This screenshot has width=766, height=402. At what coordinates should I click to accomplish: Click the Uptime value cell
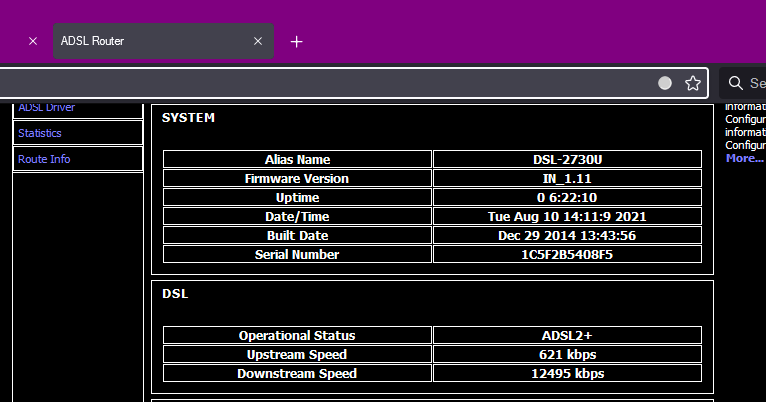[567, 198]
